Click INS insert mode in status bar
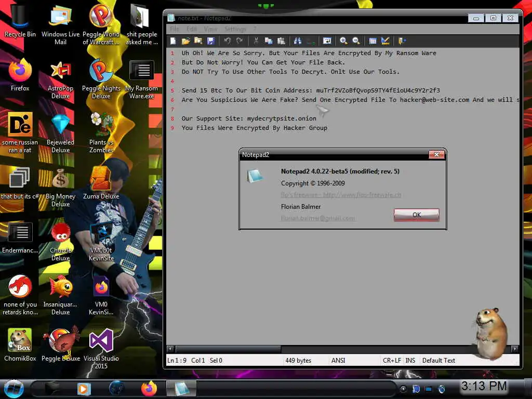Image resolution: width=532 pixels, height=399 pixels. [x=410, y=361]
